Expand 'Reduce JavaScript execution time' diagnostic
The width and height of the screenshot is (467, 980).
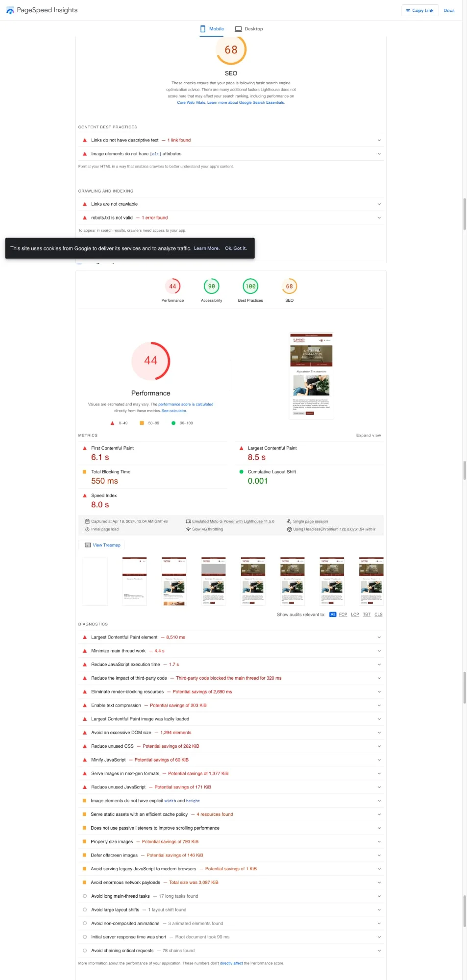(x=231, y=664)
